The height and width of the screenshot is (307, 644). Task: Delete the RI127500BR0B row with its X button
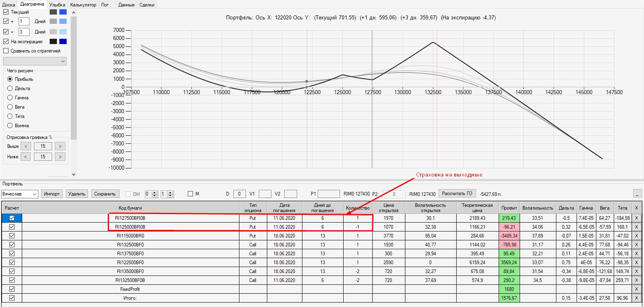[636, 218]
